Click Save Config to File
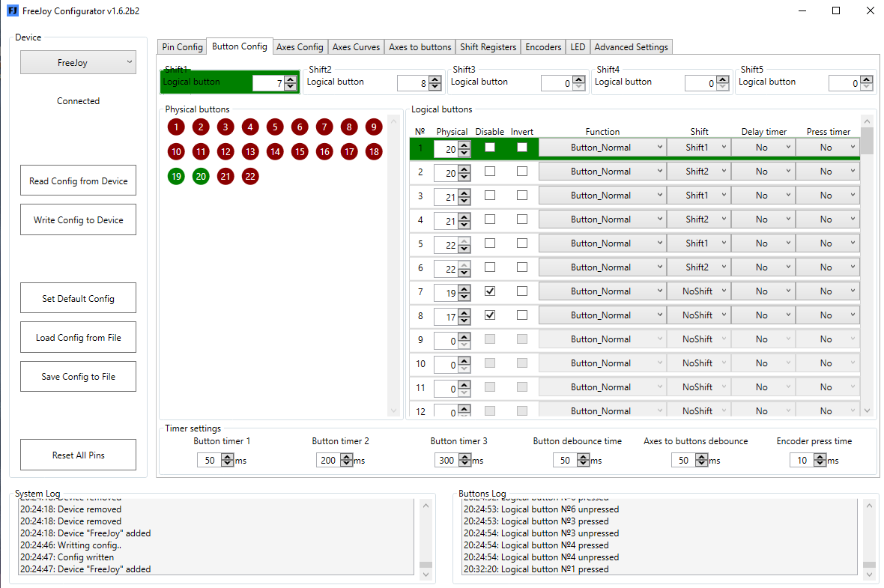Screen dimensions: 884x588 coord(79,376)
